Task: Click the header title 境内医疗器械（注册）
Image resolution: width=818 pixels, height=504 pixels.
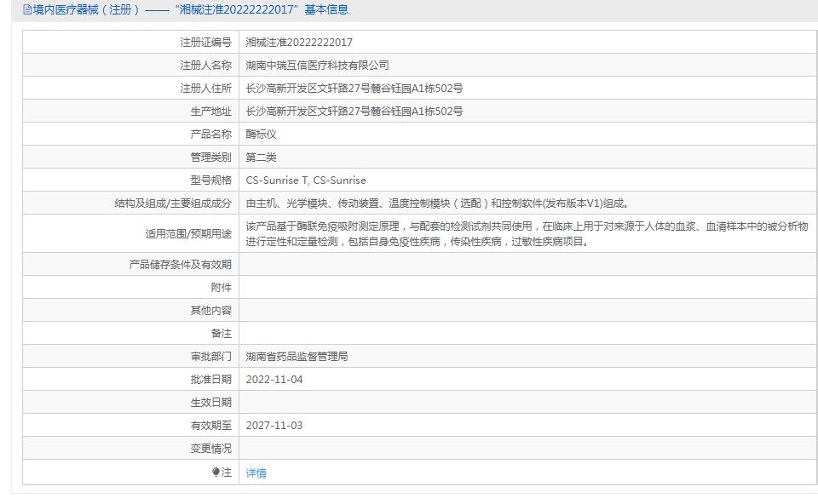Action: point(87,10)
